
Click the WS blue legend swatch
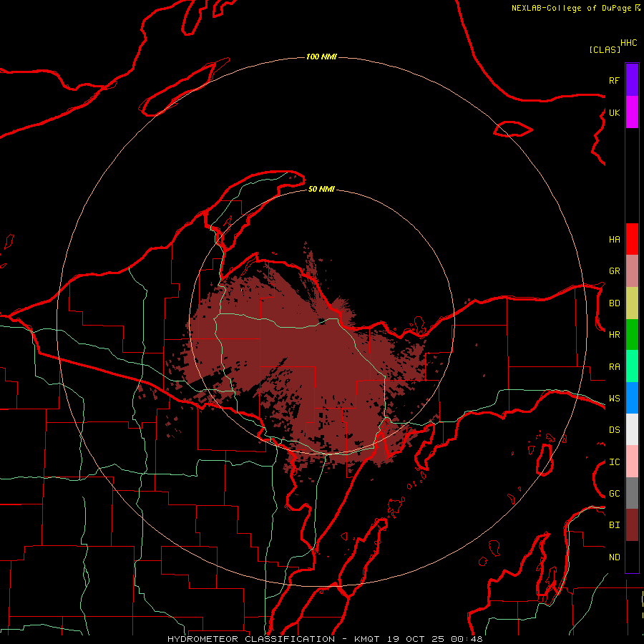632,398
